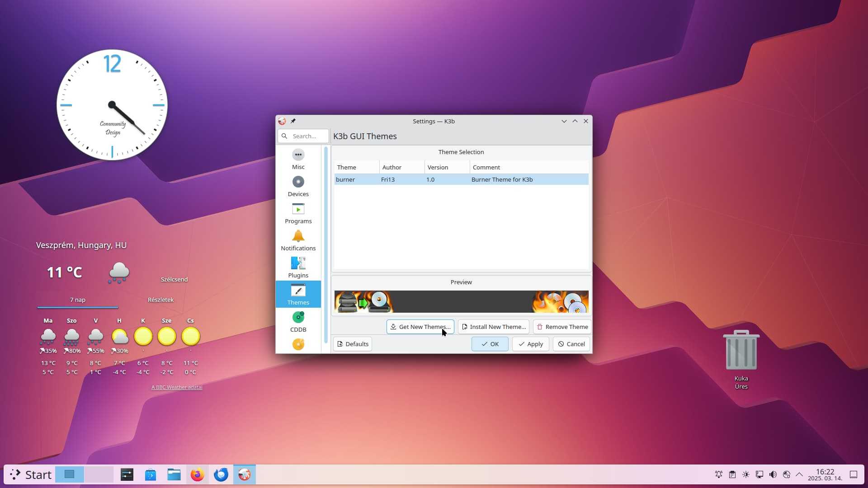Open volume control in system tray
The width and height of the screenshot is (868, 488).
point(773,474)
